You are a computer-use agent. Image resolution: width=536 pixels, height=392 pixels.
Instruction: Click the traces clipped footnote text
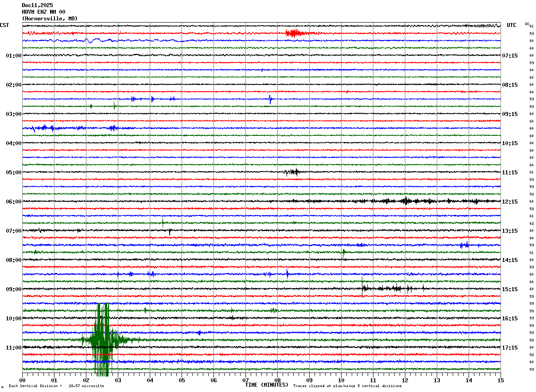coord(347,386)
